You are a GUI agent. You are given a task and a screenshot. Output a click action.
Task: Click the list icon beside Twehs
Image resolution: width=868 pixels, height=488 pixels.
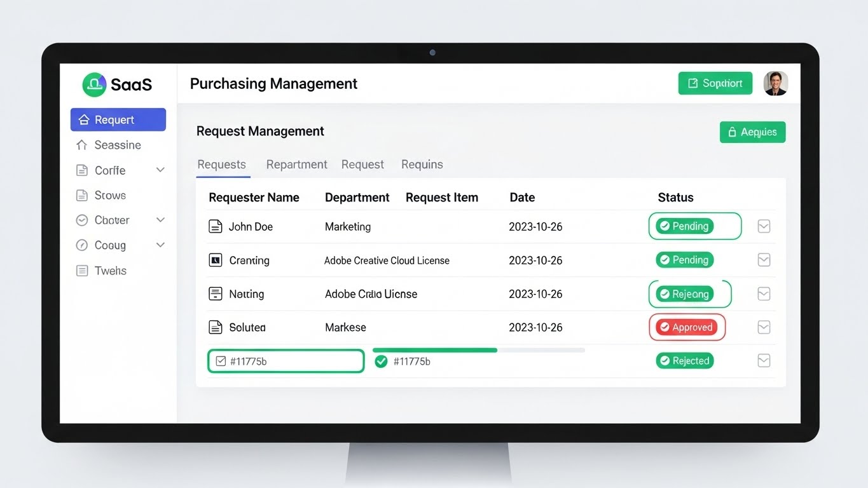coord(83,271)
